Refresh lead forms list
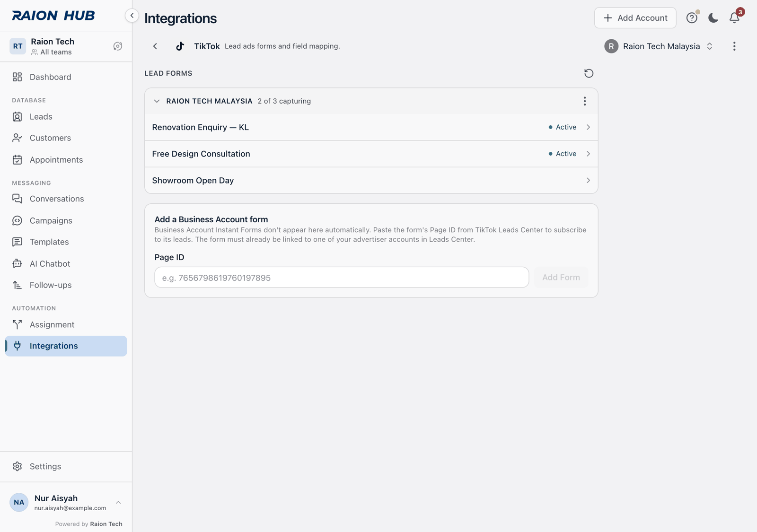Viewport: 757px width, 532px height. click(x=589, y=73)
